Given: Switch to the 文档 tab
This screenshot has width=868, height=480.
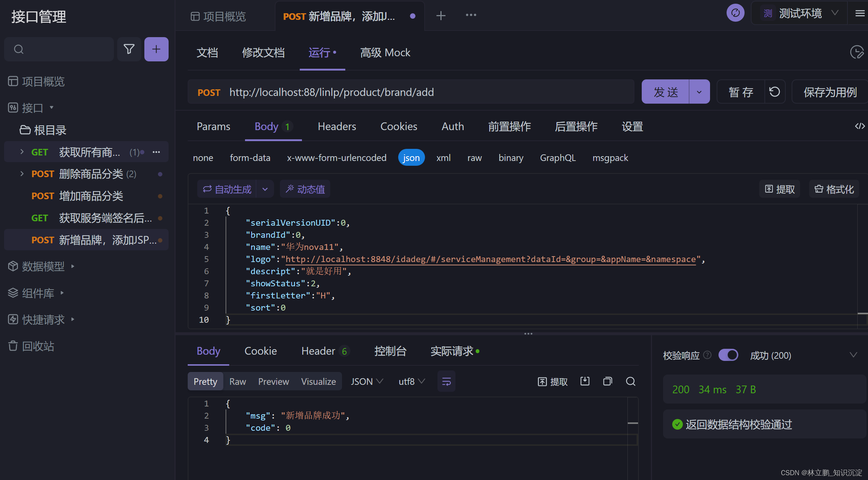Looking at the screenshot, I should click(207, 53).
